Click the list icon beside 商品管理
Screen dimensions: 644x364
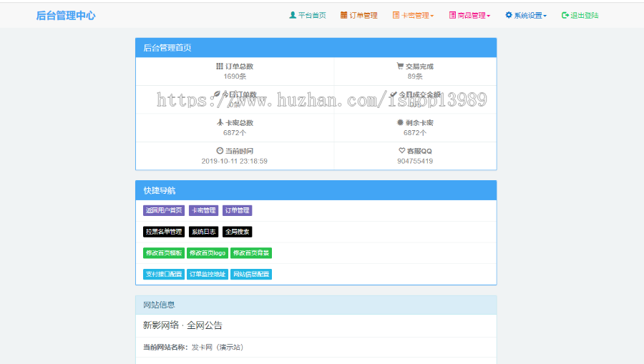[x=452, y=15]
